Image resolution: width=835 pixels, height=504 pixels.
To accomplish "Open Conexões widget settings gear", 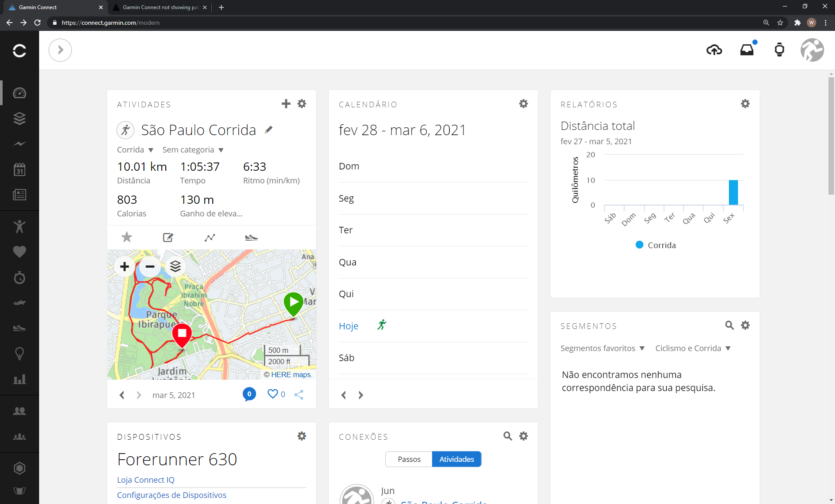I will (524, 436).
